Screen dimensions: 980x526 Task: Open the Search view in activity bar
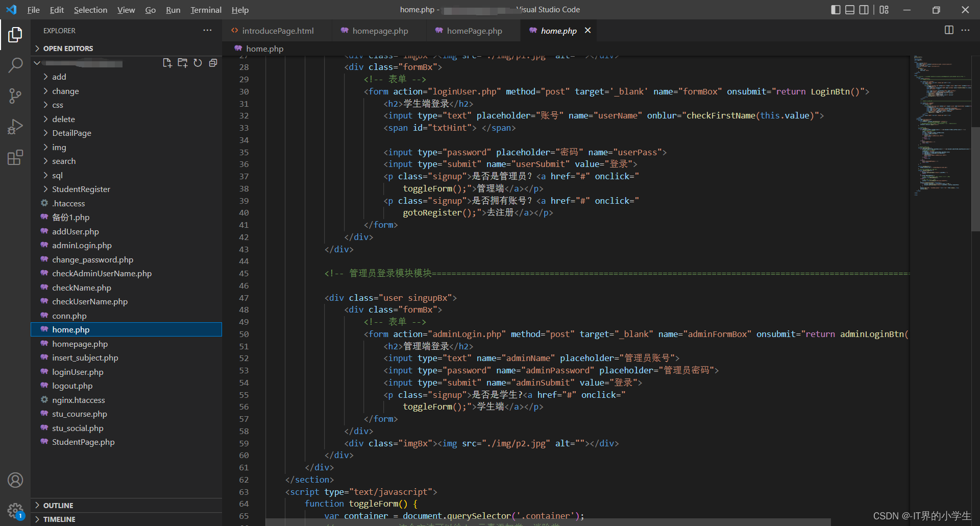pos(15,65)
